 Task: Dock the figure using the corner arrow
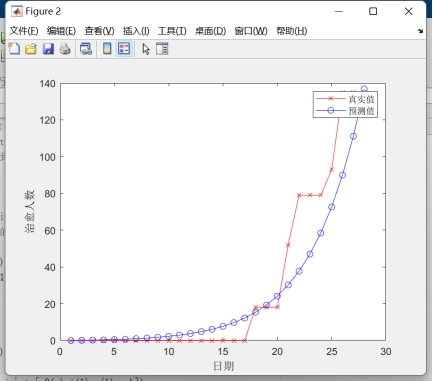[420, 31]
